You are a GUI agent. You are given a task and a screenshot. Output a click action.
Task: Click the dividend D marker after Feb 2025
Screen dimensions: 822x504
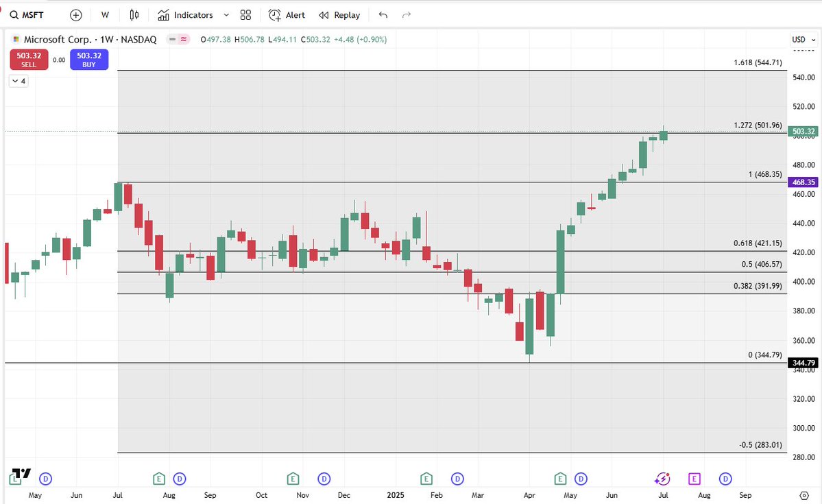458,479
